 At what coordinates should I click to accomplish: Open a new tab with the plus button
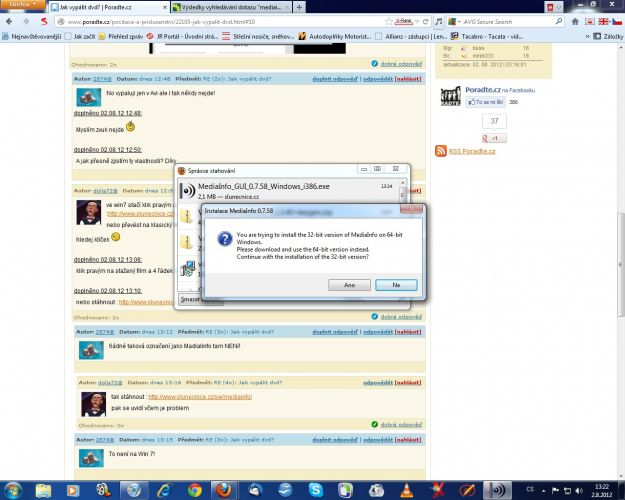click(299, 7)
